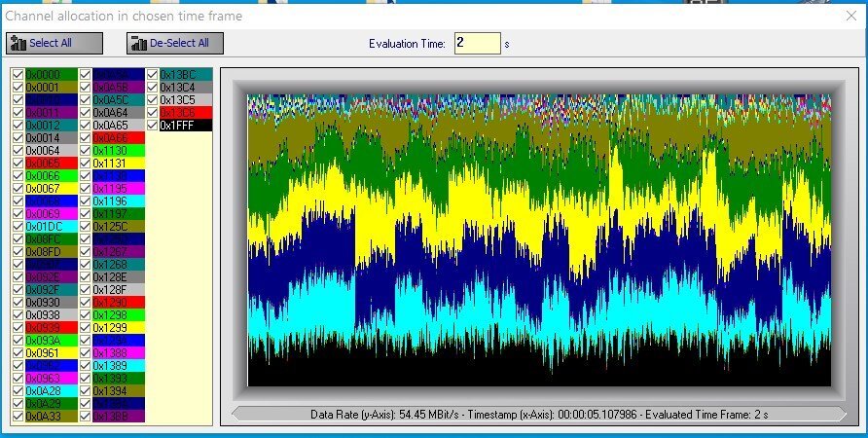
Task: Click the De-Select All button
Action: coord(175,43)
